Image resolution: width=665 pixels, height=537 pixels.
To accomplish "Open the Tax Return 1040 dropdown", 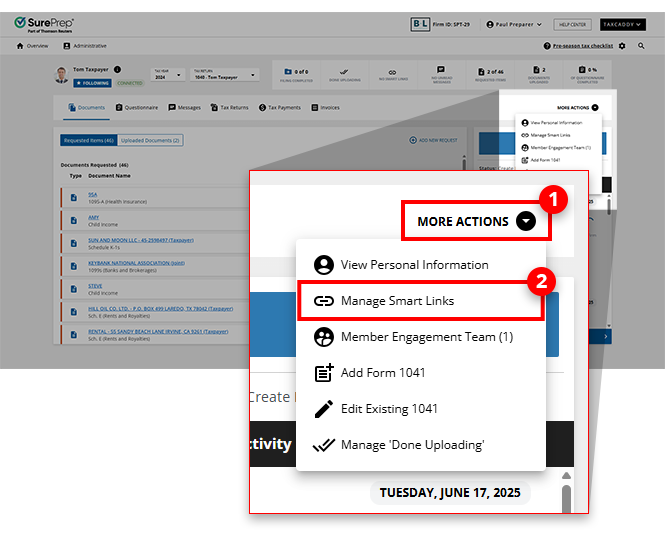I will [x=224, y=75].
